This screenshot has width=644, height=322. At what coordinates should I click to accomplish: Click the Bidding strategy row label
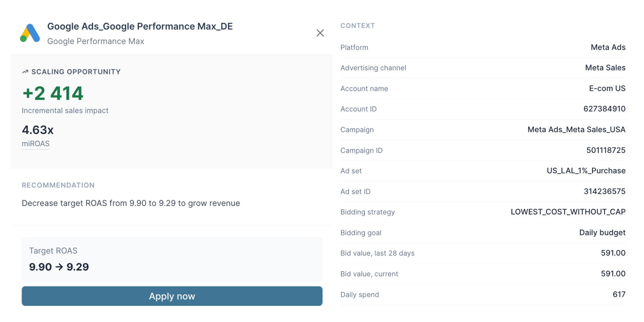(x=367, y=212)
